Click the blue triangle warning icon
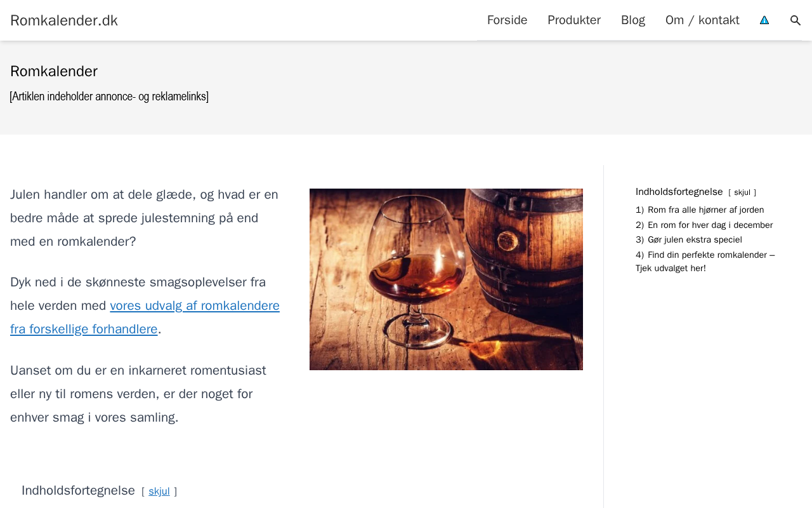This screenshot has width=812, height=508. [x=764, y=20]
